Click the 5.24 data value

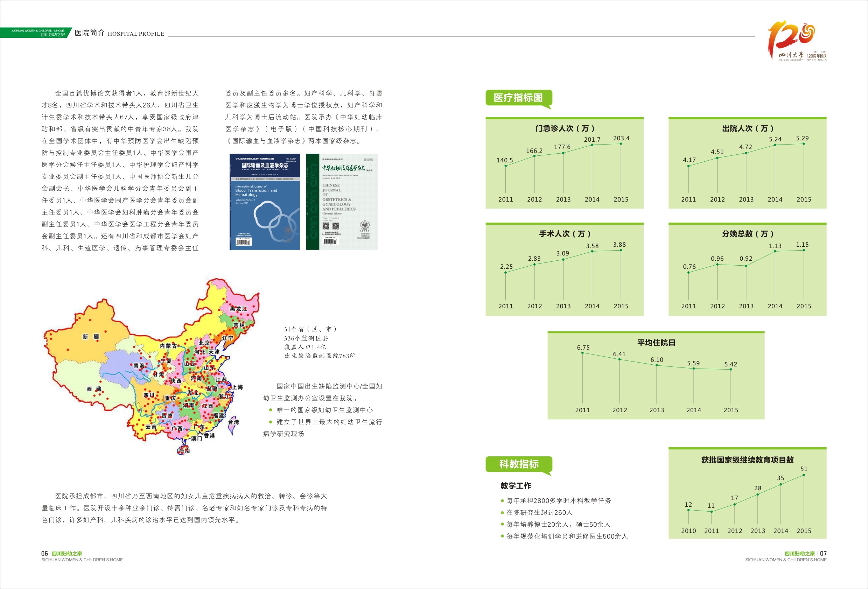(775, 139)
